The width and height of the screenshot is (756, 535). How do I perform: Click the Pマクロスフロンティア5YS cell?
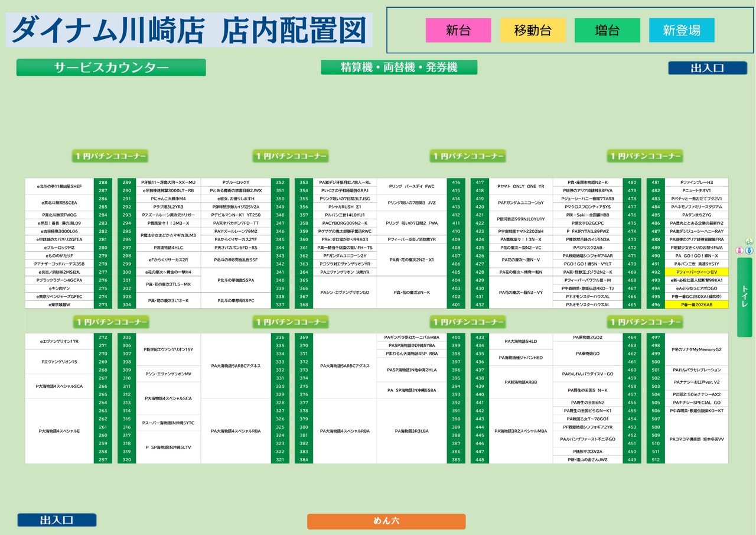pyautogui.click(x=588, y=207)
